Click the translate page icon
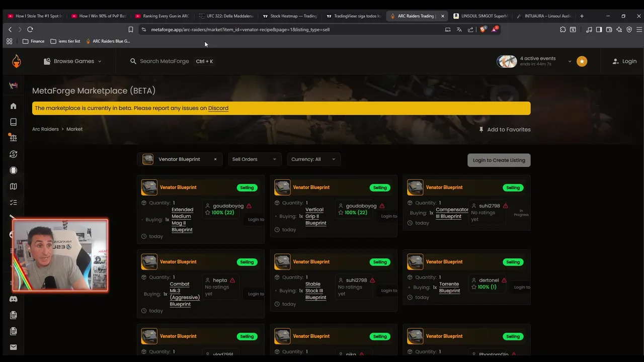644x362 pixels. 459,30
